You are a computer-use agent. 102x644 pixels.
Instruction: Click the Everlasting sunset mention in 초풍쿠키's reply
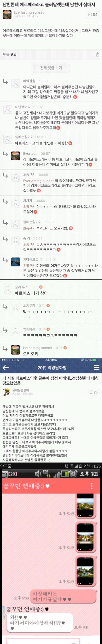click(x=39, y=180)
